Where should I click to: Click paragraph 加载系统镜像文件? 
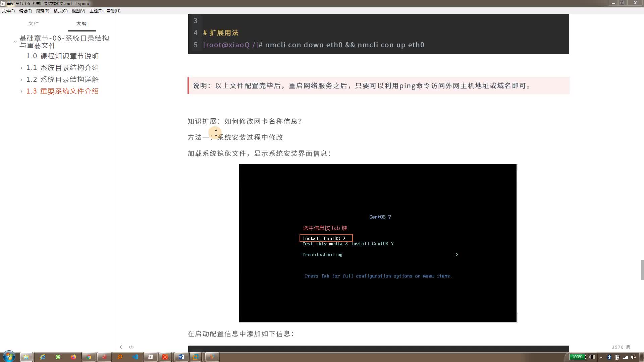(x=259, y=154)
